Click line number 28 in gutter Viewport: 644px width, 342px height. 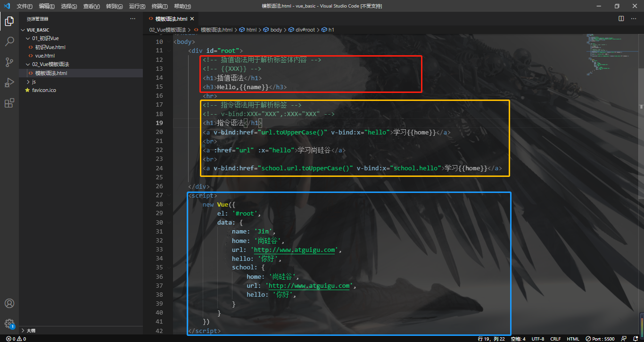pos(159,204)
